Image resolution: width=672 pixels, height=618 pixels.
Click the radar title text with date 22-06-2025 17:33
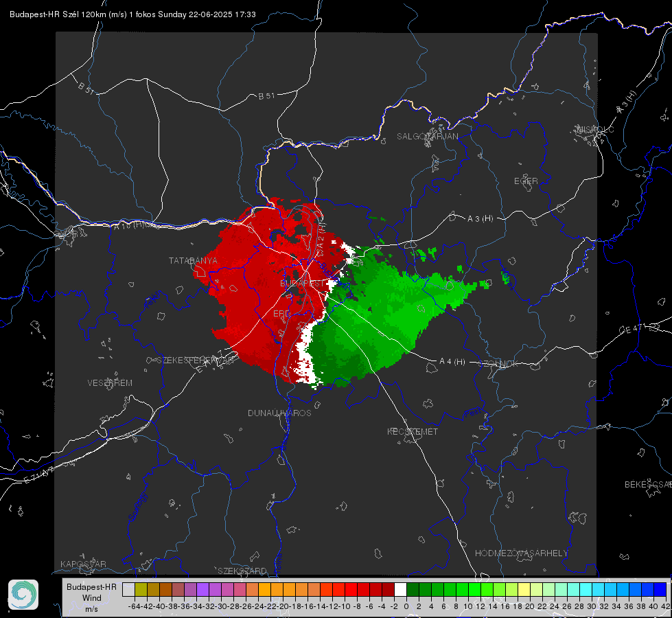(x=132, y=14)
